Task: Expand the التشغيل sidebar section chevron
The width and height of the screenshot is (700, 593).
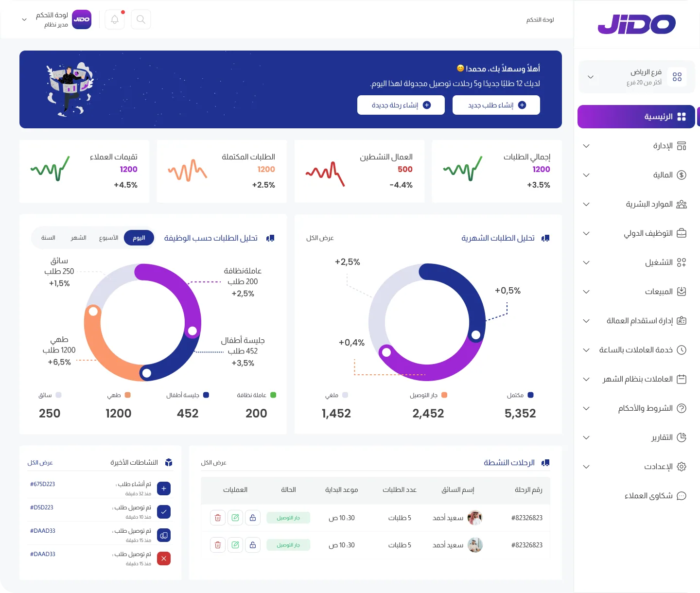Action: point(586,262)
